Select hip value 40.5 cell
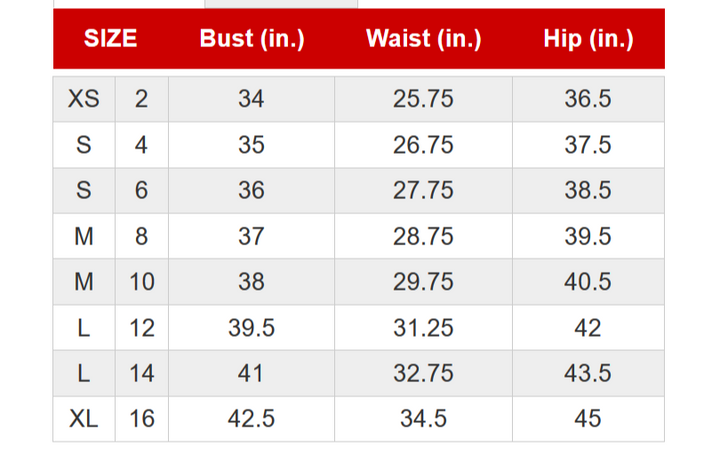This screenshot has width=720, height=470. pos(588,282)
